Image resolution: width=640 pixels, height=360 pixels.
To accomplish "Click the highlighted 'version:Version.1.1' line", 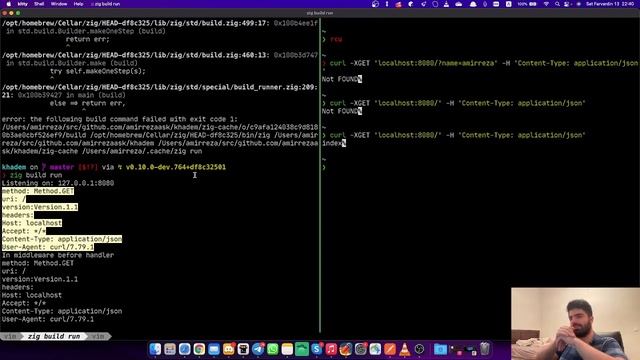I will pyautogui.click(x=40, y=207).
